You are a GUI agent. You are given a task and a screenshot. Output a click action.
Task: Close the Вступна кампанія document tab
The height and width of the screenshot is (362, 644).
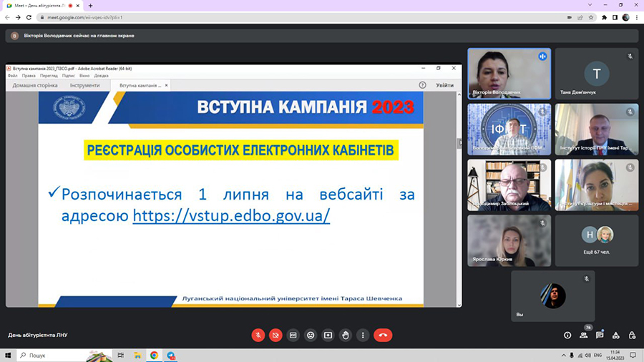(x=166, y=85)
